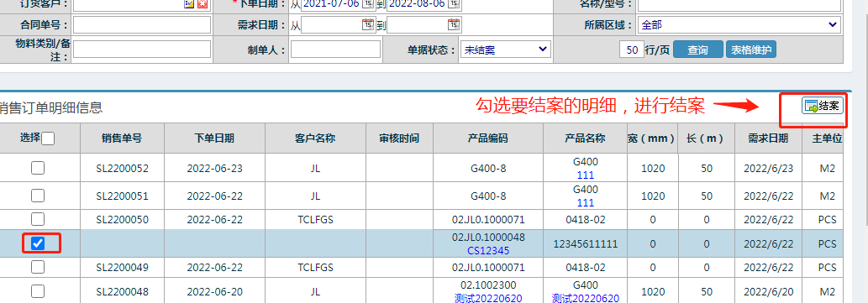Sort by the 下单日期 column header
The image size is (868, 303).
click(x=215, y=138)
